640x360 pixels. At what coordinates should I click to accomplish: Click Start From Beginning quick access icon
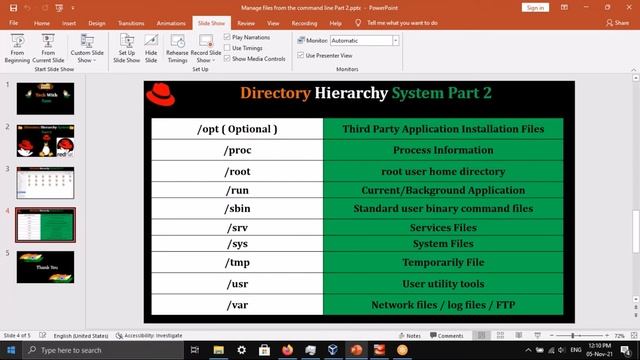pos(60,8)
